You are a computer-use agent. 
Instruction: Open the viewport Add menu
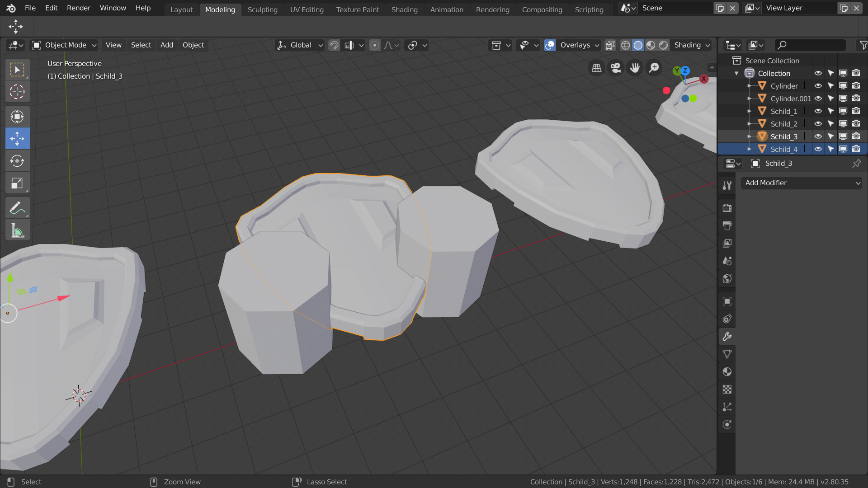pos(167,45)
